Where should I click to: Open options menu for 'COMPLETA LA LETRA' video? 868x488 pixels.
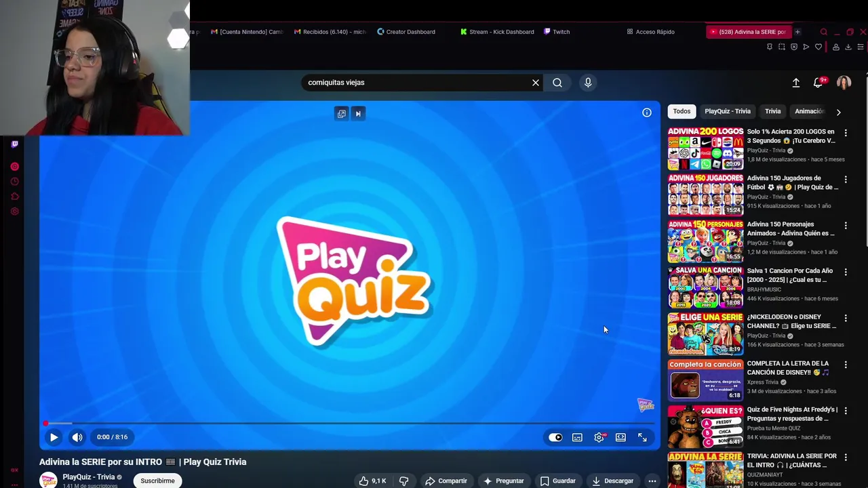[846, 365]
